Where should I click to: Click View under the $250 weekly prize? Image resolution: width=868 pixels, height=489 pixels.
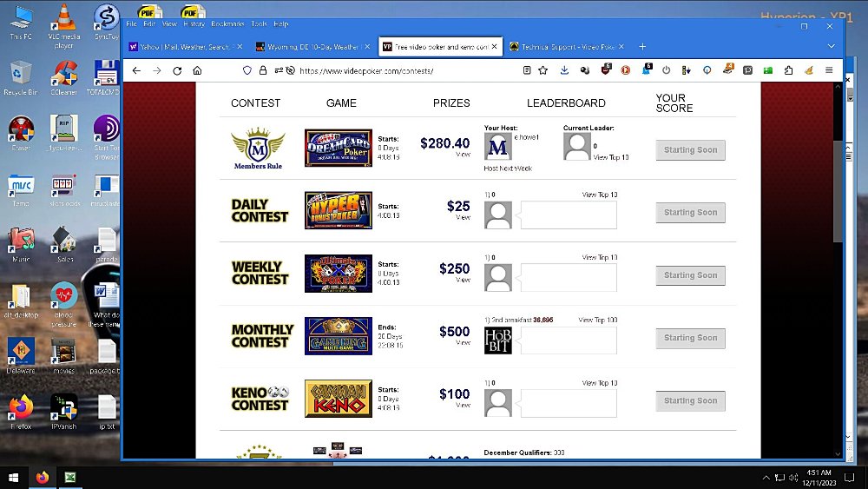point(463,280)
